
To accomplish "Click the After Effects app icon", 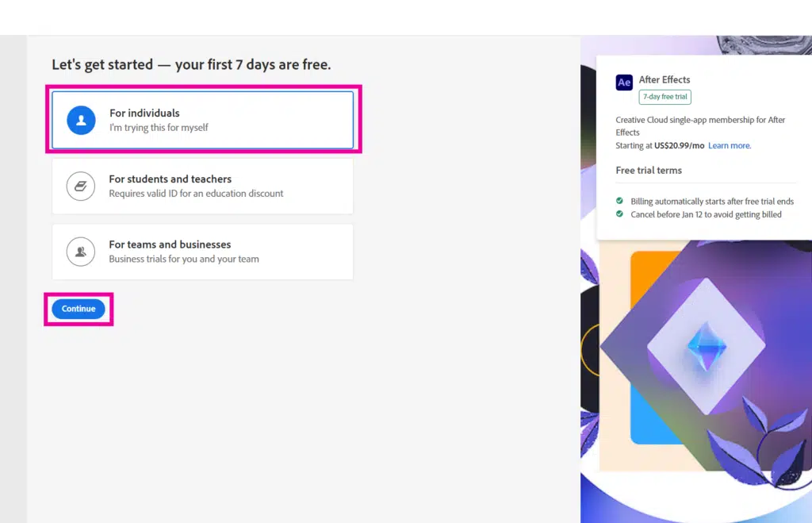I will [623, 81].
